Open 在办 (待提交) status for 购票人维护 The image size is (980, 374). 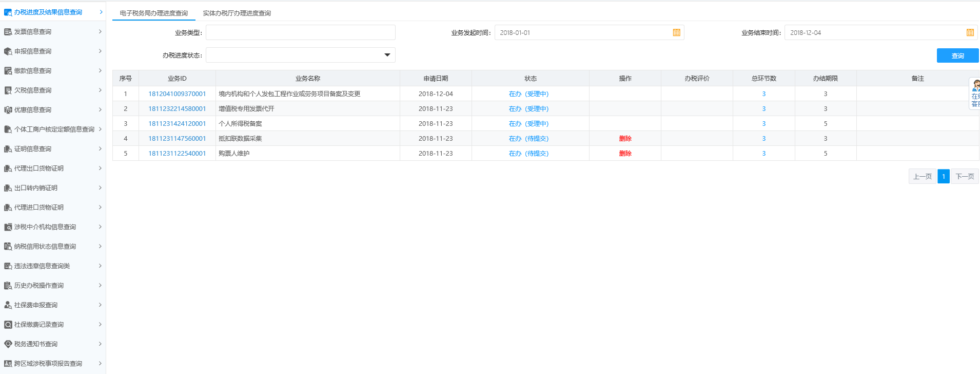528,154
